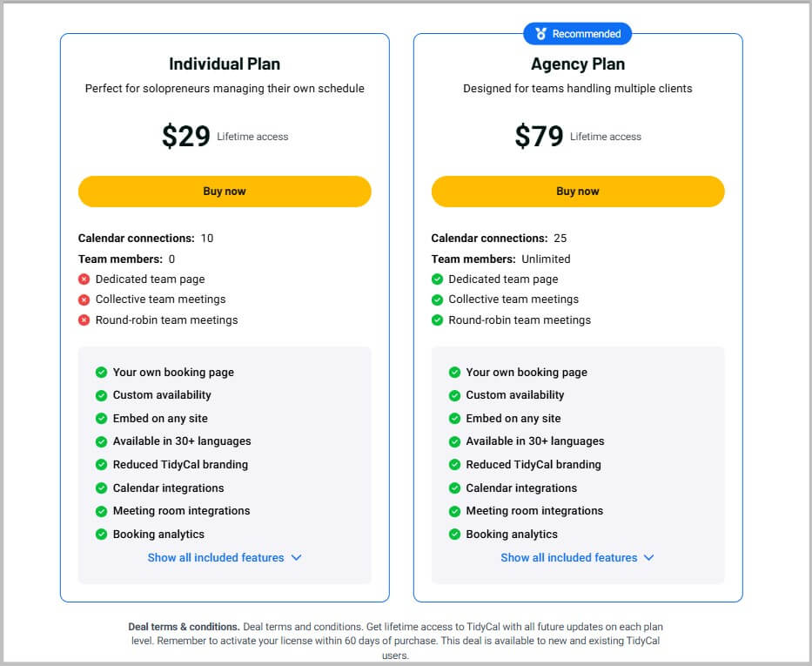Click the Agency Plan heading
Screen dimensions: 812x666
pyautogui.click(x=578, y=64)
